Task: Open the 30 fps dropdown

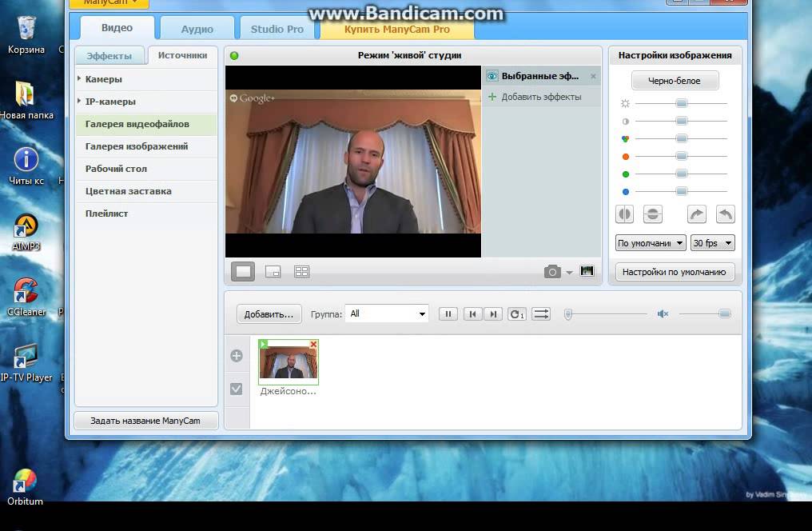Action: pos(713,243)
